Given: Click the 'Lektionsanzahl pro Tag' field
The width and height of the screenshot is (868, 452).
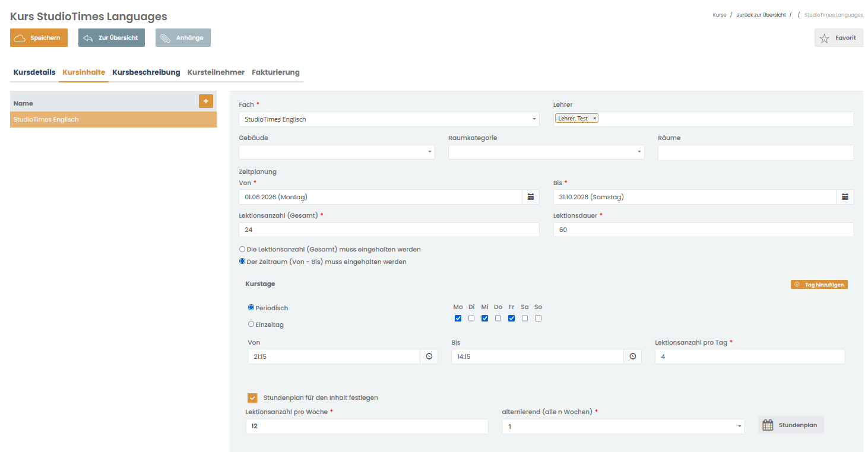Looking at the screenshot, I should pos(750,356).
